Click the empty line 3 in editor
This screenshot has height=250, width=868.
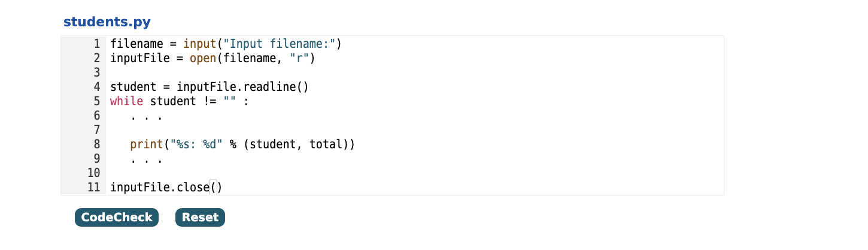(415, 72)
